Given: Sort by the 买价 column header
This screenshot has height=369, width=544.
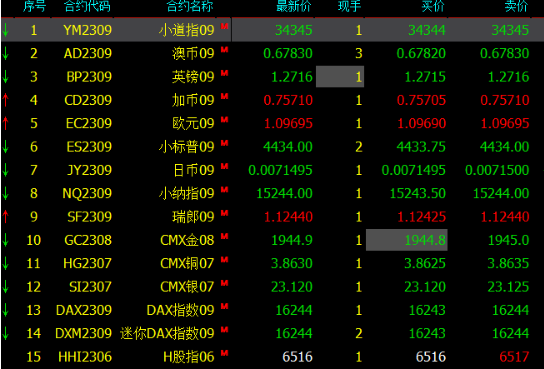Looking at the screenshot, I should 433,6.
